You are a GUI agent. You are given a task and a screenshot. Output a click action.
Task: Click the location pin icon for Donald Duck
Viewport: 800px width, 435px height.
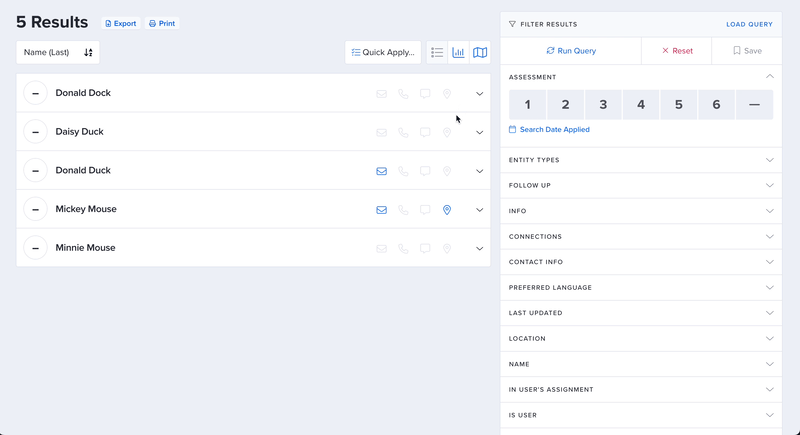click(447, 171)
